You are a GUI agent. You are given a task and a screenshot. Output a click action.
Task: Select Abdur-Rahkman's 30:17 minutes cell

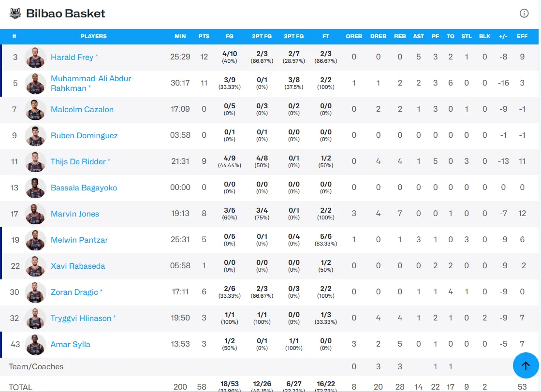click(180, 83)
